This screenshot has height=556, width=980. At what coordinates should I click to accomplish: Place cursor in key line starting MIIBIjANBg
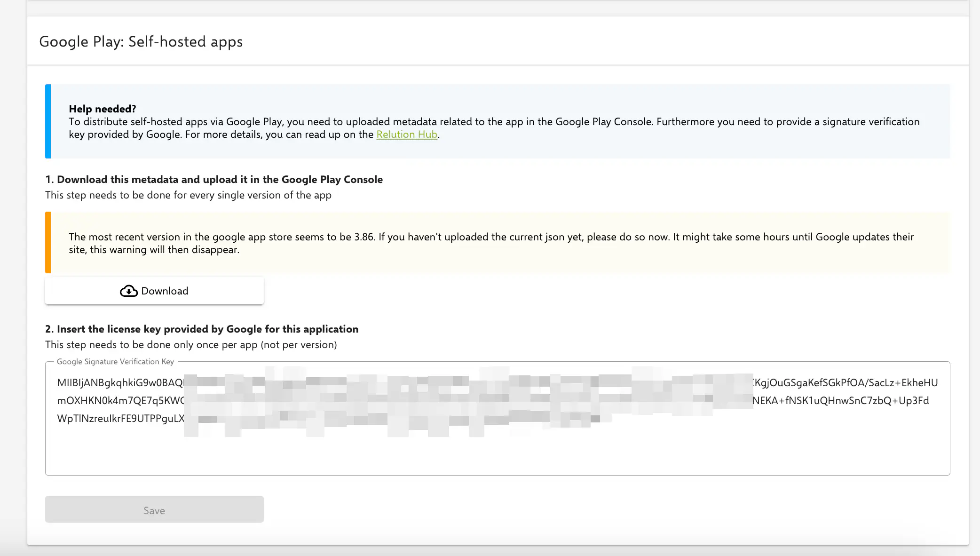pos(119,383)
